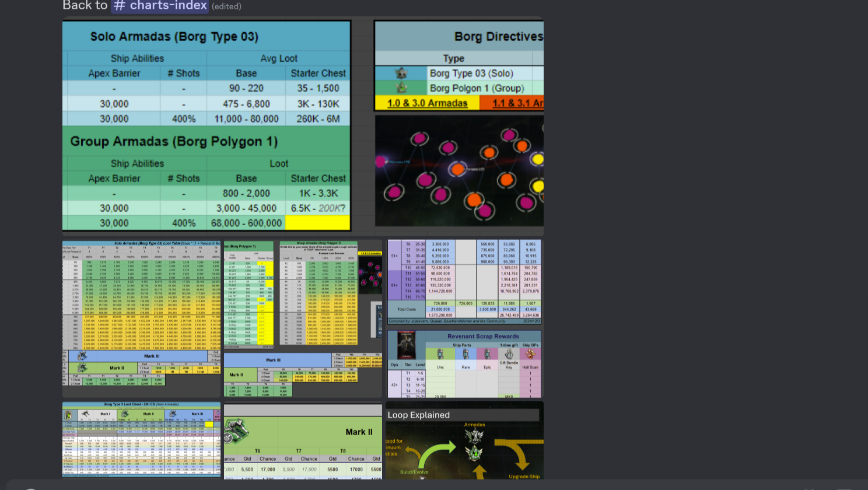The height and width of the screenshot is (490, 868).
Task: Open the Borg Type 3 Loot Chest thumbnail
Action: 141,440
